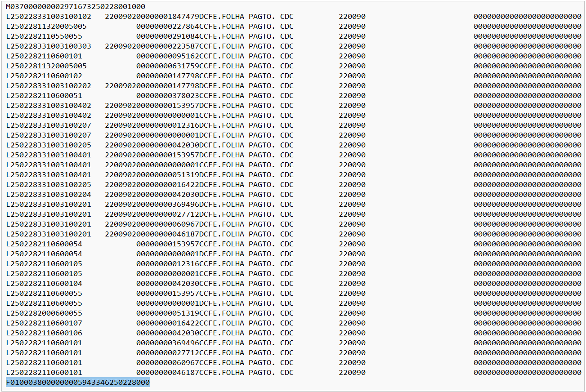
Task: Click the amount value 00000000227864C
Action: pos(170,27)
